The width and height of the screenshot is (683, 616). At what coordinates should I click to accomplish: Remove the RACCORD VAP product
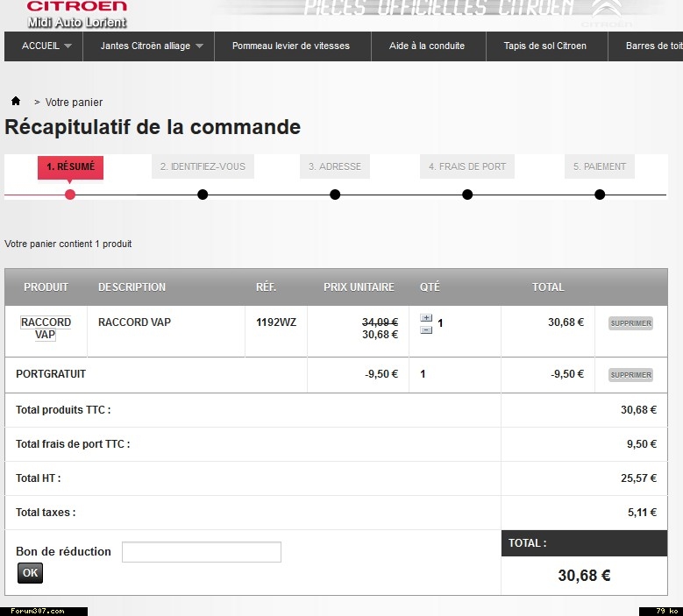630,323
